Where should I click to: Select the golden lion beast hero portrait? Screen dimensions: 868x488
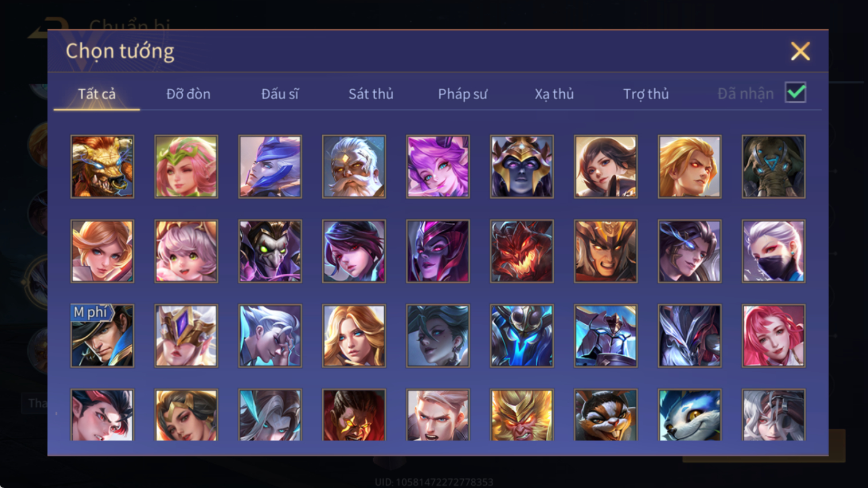tap(102, 167)
